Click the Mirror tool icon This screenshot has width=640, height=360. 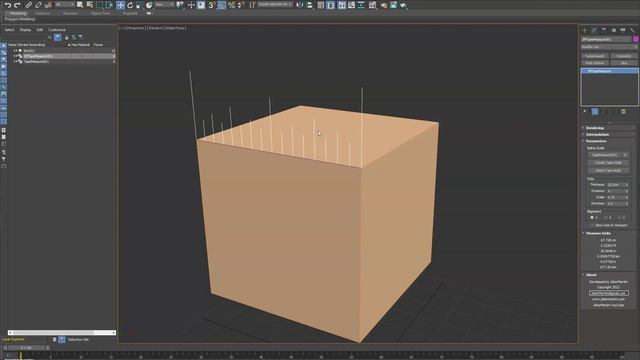click(x=300, y=5)
